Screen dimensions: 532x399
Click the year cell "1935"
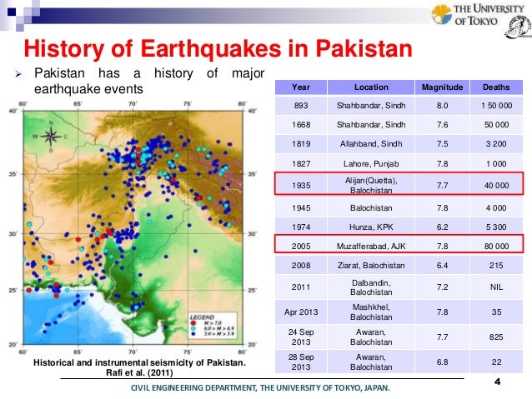coord(301,186)
